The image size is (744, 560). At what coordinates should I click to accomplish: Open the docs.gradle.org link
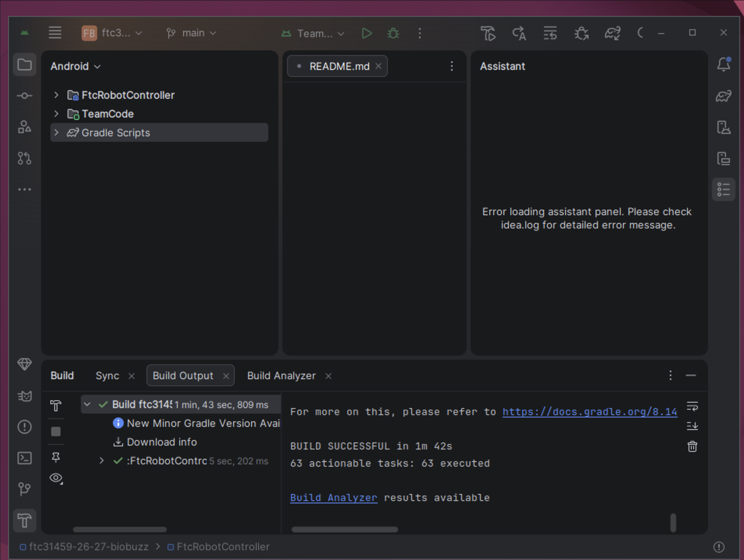click(590, 412)
